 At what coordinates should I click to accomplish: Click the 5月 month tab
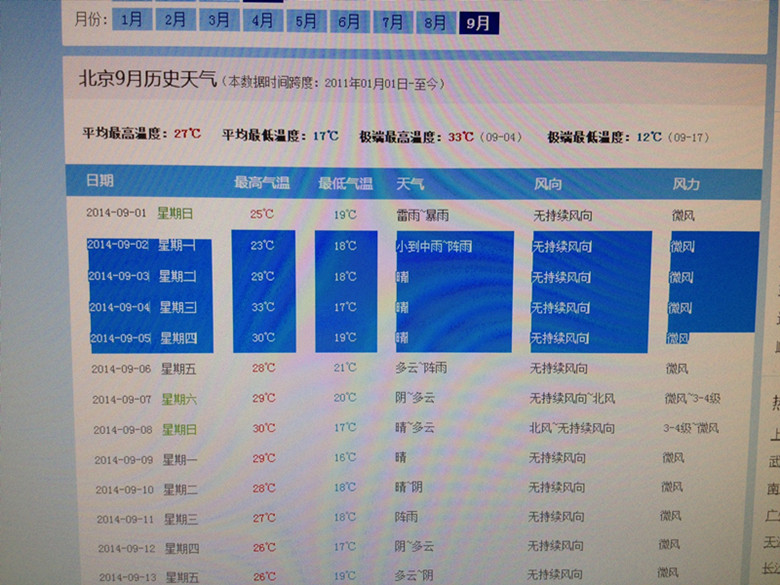pyautogui.click(x=306, y=20)
